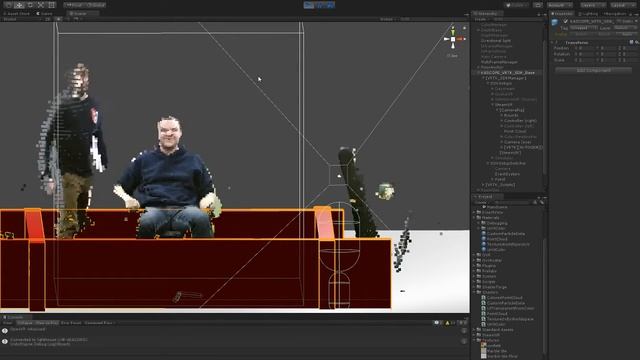Click the Step frame button
This screenshot has width=640, height=360.
(330, 5)
